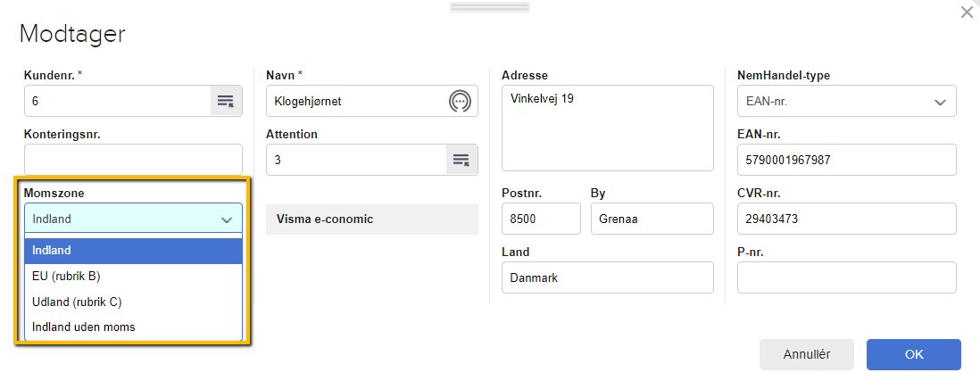Click the Annullér button
This screenshot has width=980, height=389.
(806, 354)
